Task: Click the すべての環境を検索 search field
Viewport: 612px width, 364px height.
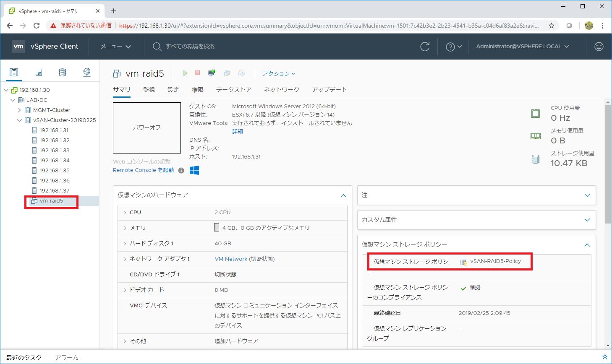Action: click(190, 47)
